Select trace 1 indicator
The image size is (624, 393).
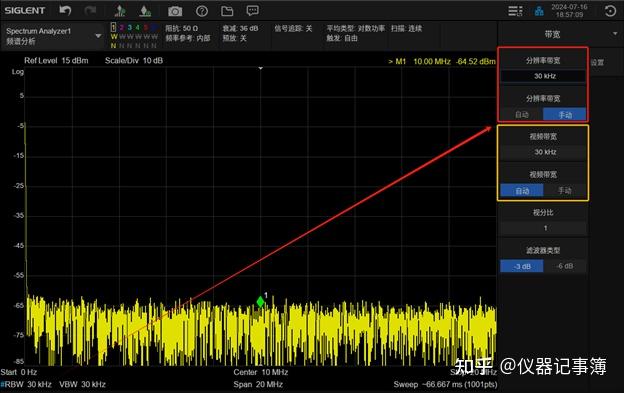113,27
